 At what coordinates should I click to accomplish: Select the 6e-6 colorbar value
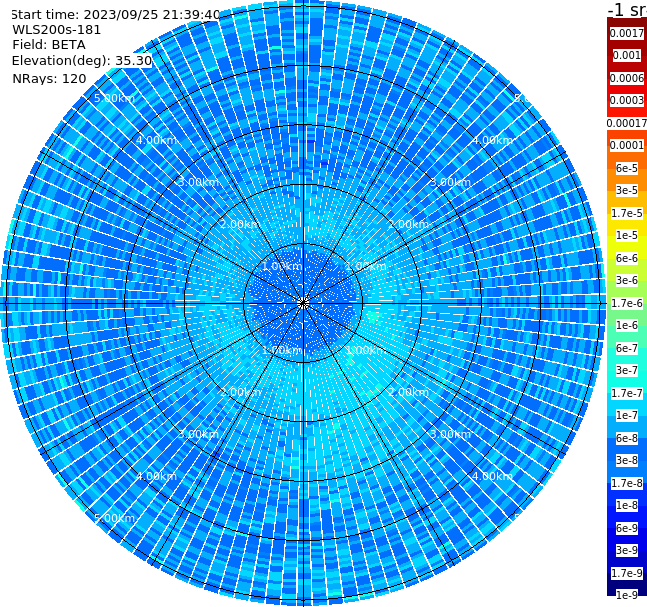click(627, 258)
